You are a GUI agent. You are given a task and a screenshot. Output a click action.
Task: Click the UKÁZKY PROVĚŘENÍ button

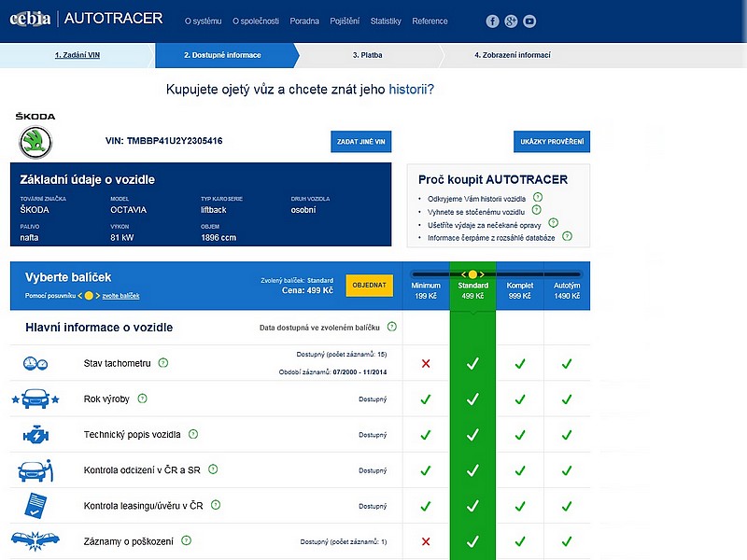[x=552, y=142]
